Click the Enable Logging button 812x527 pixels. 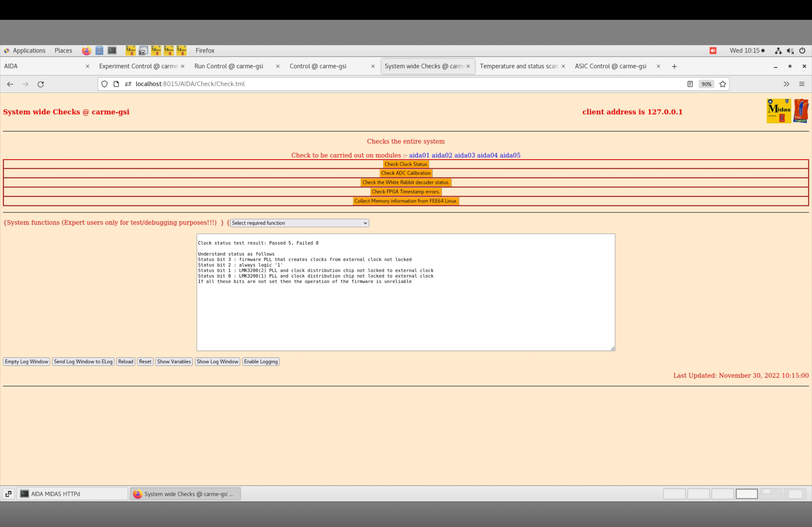coord(261,362)
